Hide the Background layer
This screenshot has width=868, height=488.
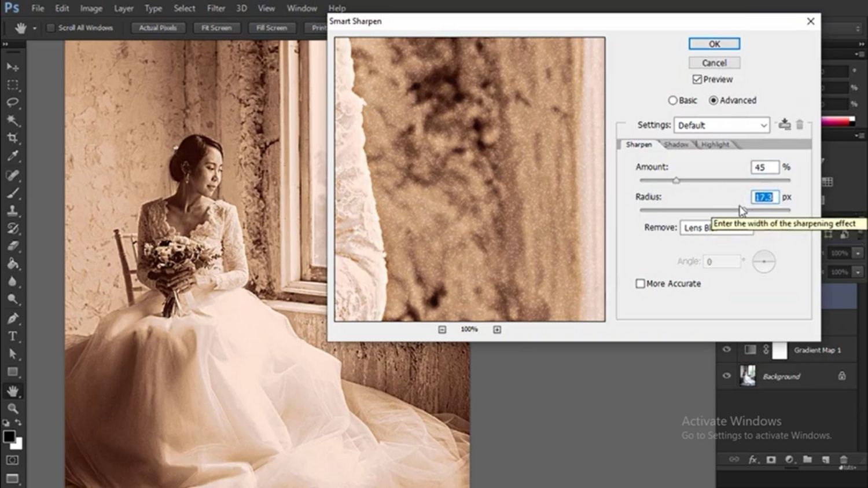pyautogui.click(x=727, y=376)
